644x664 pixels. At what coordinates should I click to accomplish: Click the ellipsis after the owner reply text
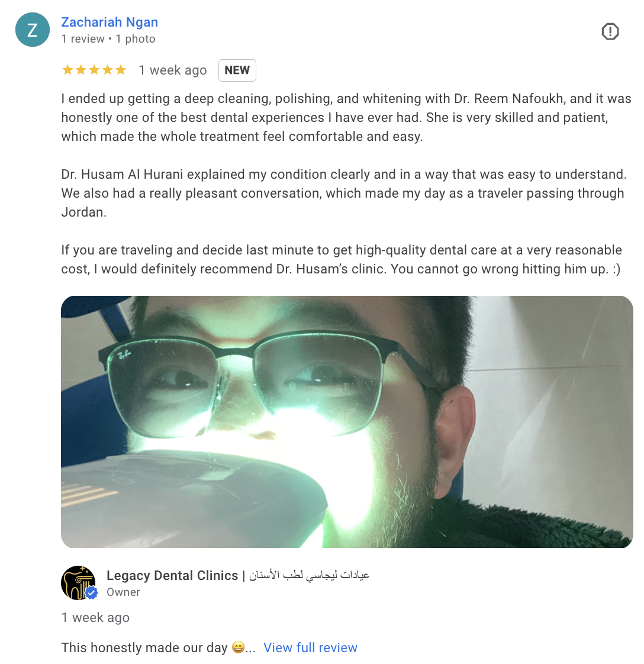tap(251, 647)
